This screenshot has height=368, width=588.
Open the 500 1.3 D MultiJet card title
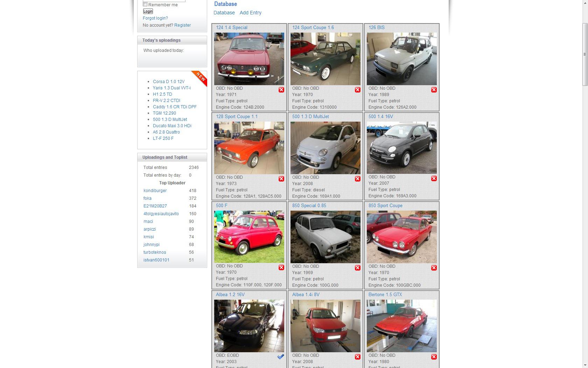point(310,116)
